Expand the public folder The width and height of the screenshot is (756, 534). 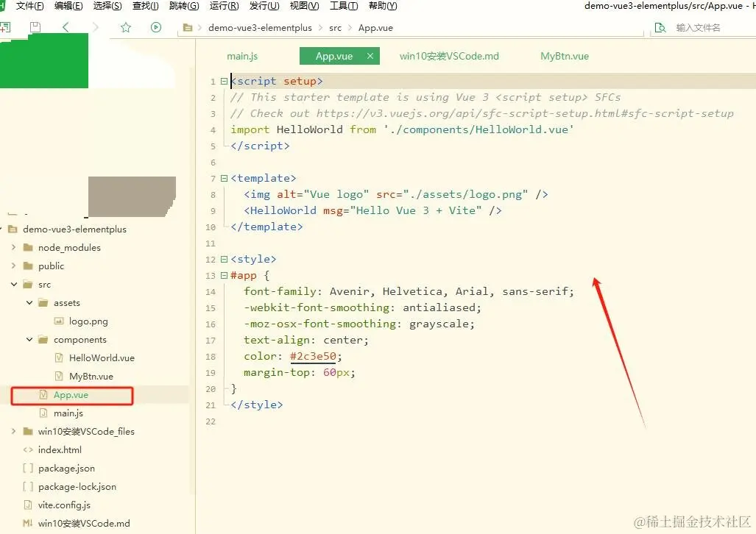[x=13, y=266]
